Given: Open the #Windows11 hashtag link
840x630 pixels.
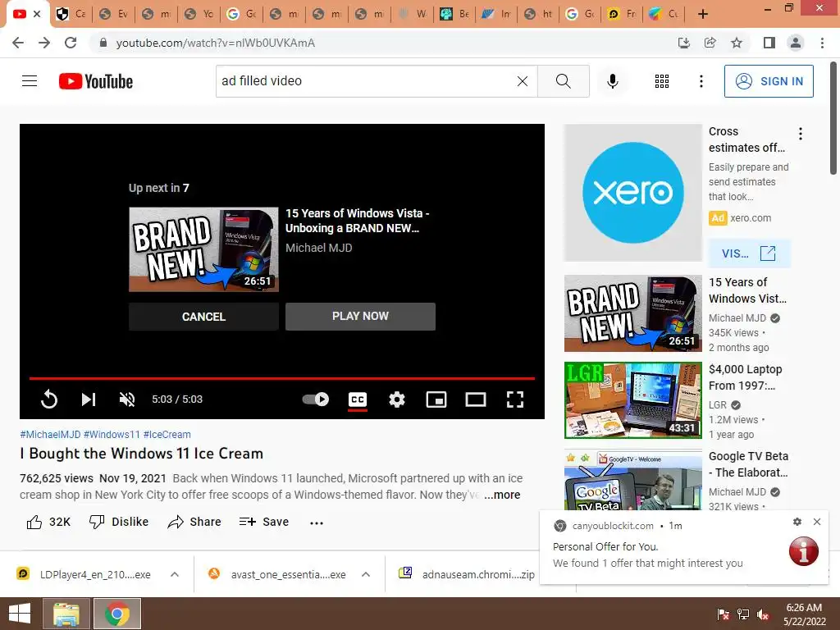Looking at the screenshot, I should pyautogui.click(x=112, y=435).
